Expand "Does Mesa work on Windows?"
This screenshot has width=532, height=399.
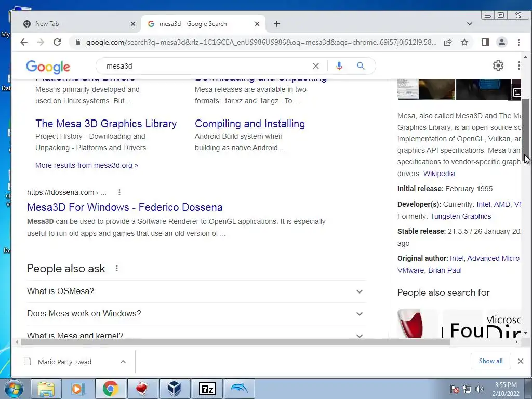[196, 314]
